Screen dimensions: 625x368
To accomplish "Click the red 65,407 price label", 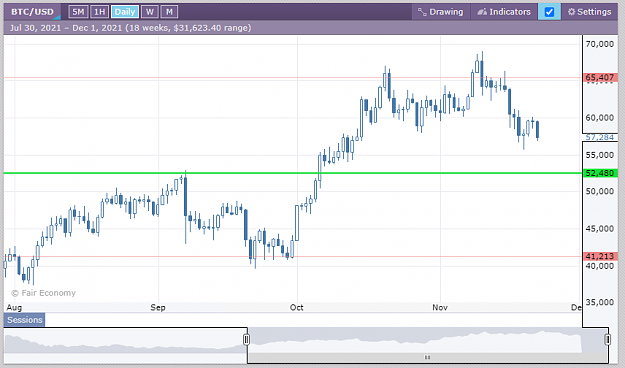I will click(x=599, y=77).
